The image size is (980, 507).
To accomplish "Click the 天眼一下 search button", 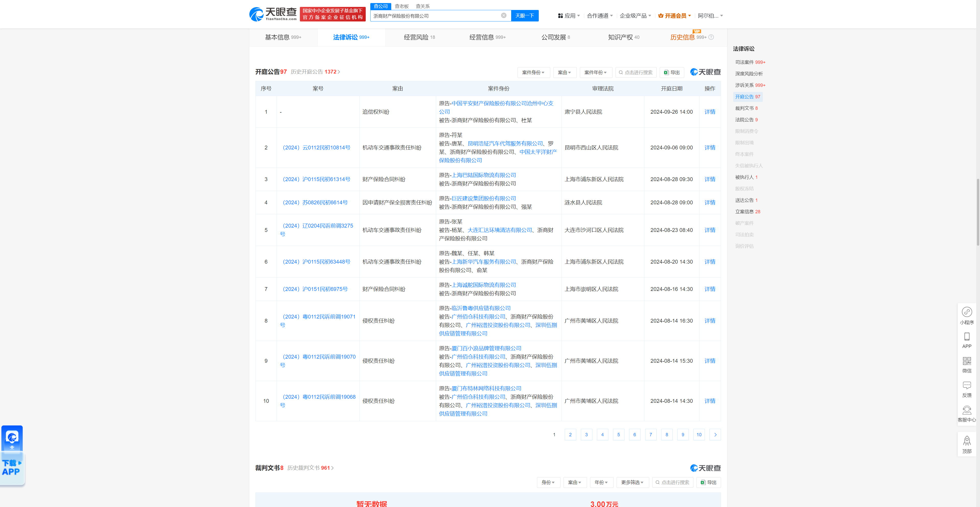I will (525, 16).
